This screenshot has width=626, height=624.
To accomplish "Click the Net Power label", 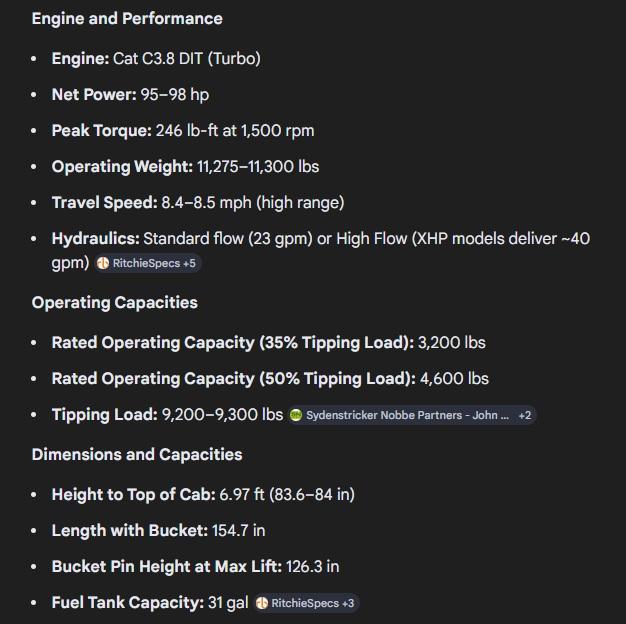I will coord(94,95).
